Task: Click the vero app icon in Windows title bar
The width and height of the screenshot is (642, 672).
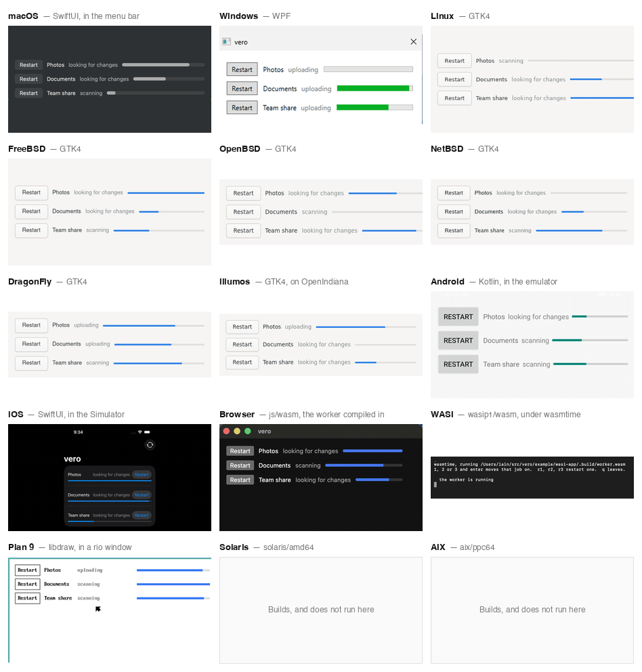Action: coord(226,41)
